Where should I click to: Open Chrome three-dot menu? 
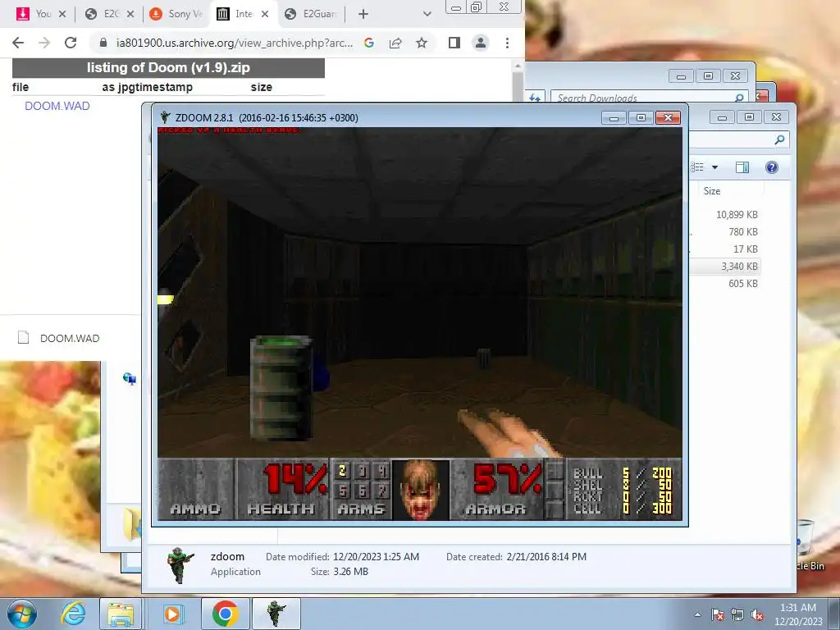507,43
